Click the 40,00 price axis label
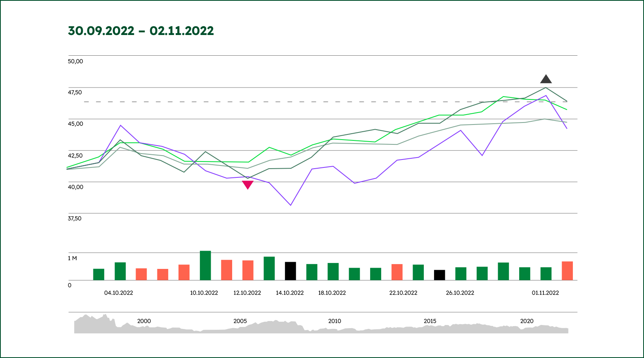Viewport: 644px width, 358px height. click(76, 187)
